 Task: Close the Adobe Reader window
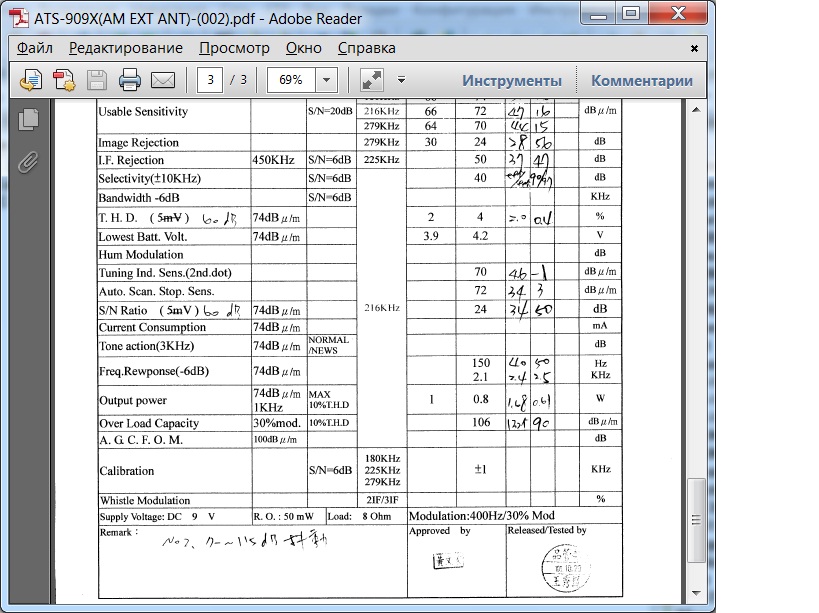tap(678, 13)
